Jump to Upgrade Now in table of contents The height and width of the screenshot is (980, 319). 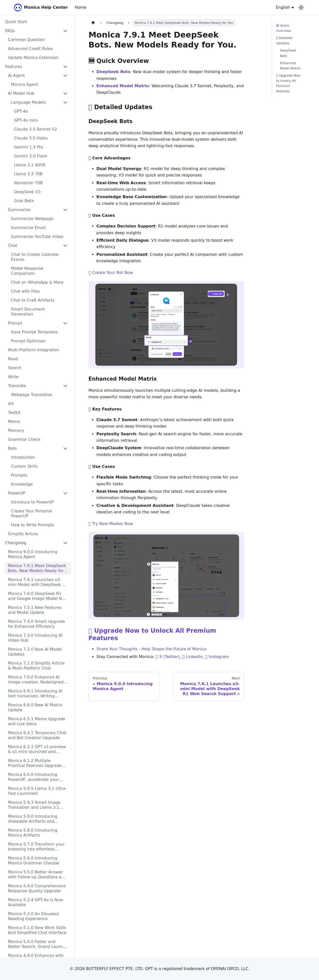click(x=288, y=83)
